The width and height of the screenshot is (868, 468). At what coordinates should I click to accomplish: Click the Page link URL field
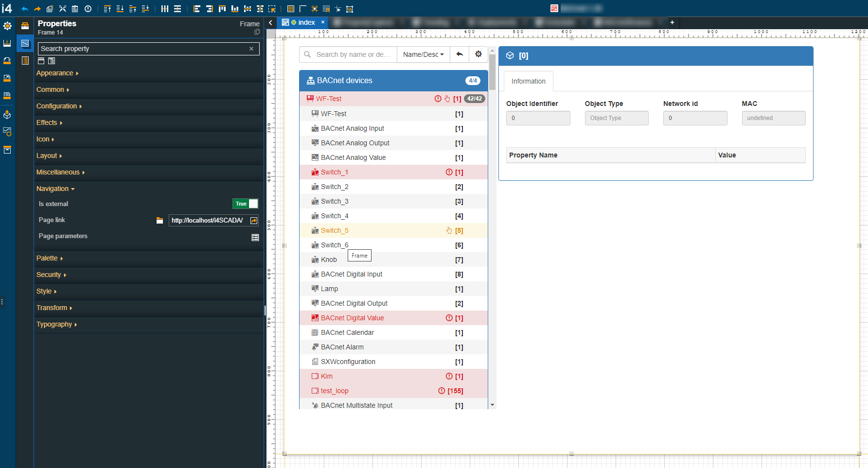[x=209, y=221]
